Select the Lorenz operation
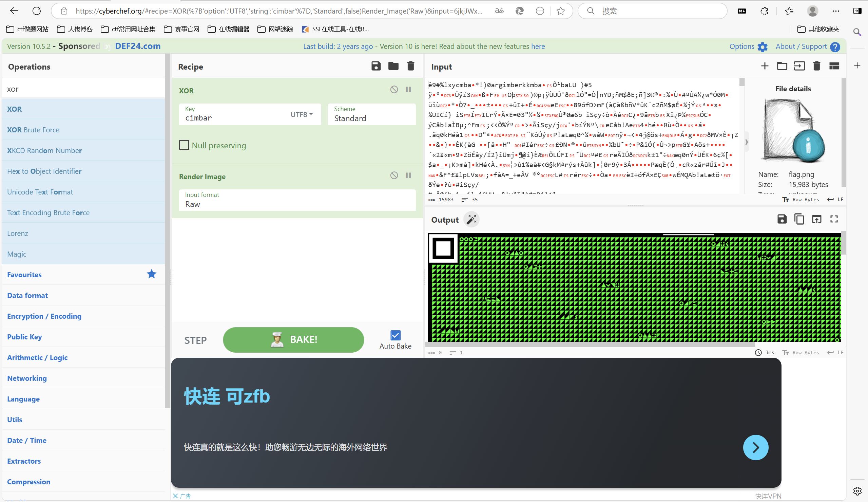 click(x=83, y=233)
